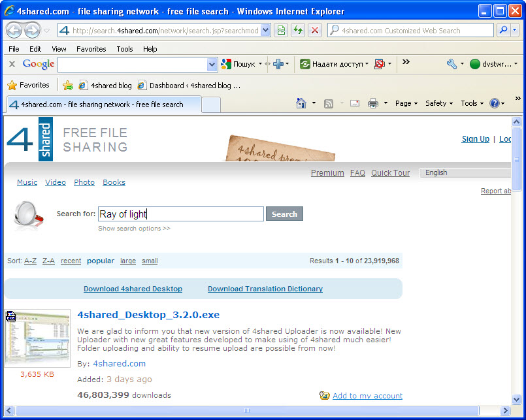Screen dimensions: 526x420
Task: Sort results by recent
Action: (x=71, y=261)
